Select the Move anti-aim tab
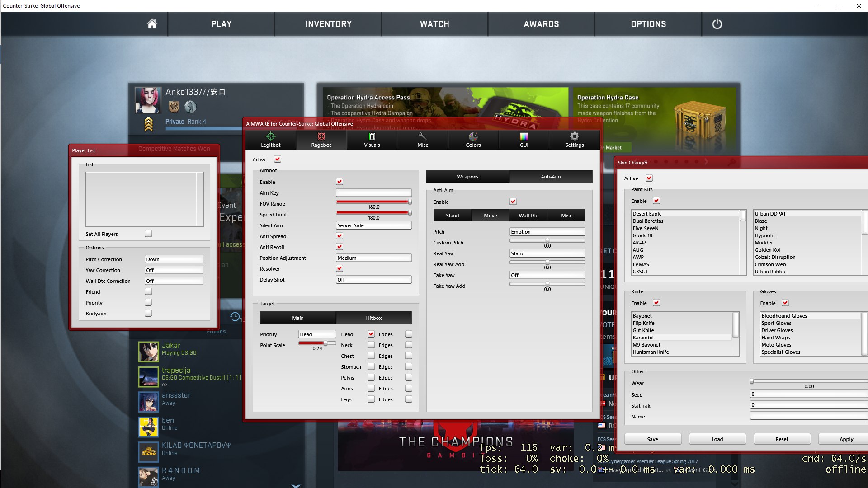Image resolution: width=868 pixels, height=488 pixels. 491,216
